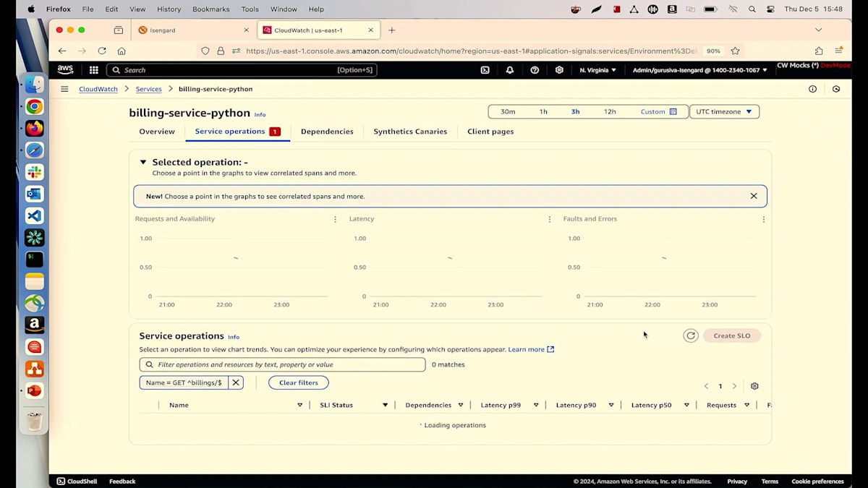The image size is (868, 488).
Task: Select the 1h time range
Action: (x=543, y=112)
